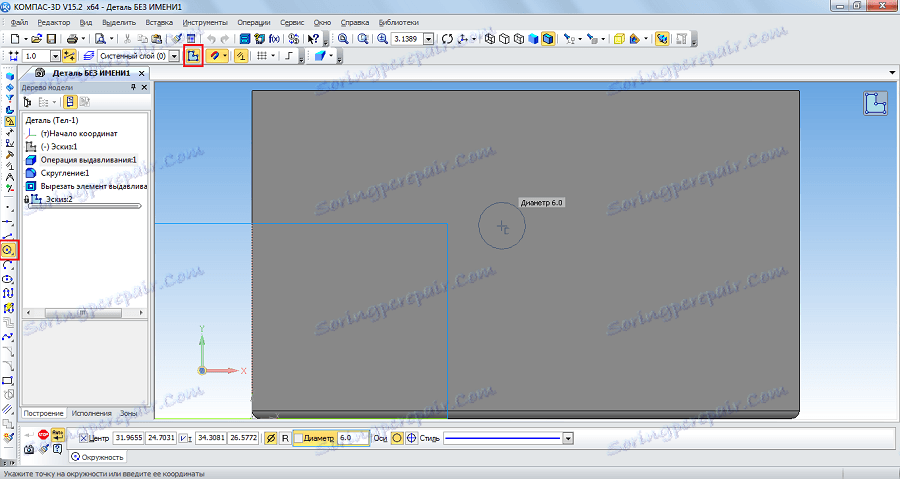This screenshot has height=479, width=900.
Task: Open the Библиотеки menu
Action: point(398,22)
